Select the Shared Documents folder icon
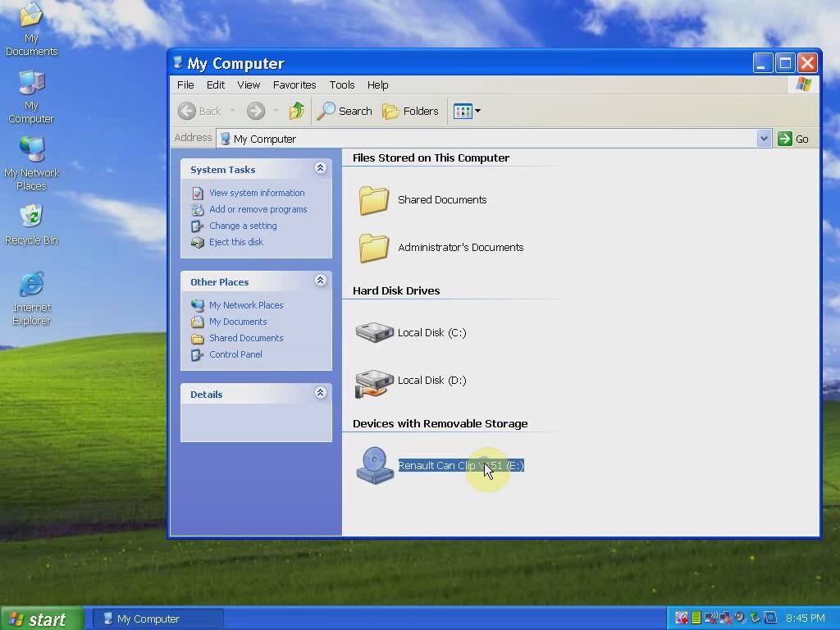The width and height of the screenshot is (840, 630). click(373, 200)
